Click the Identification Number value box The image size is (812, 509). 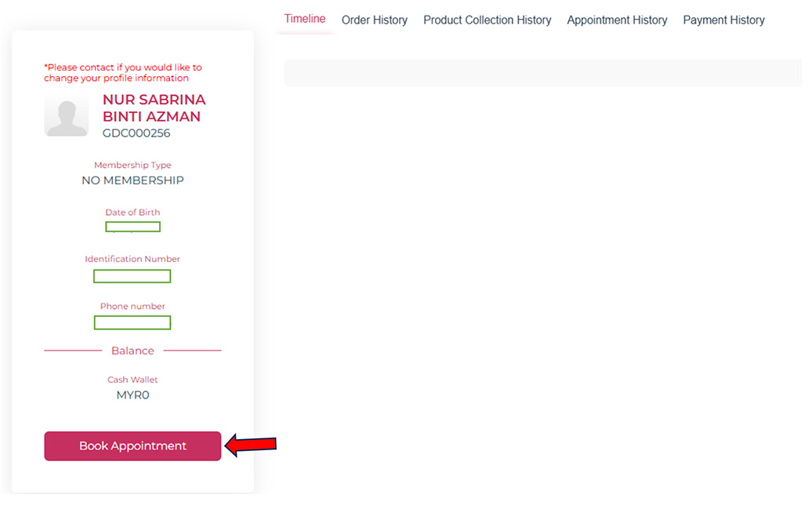(x=132, y=276)
